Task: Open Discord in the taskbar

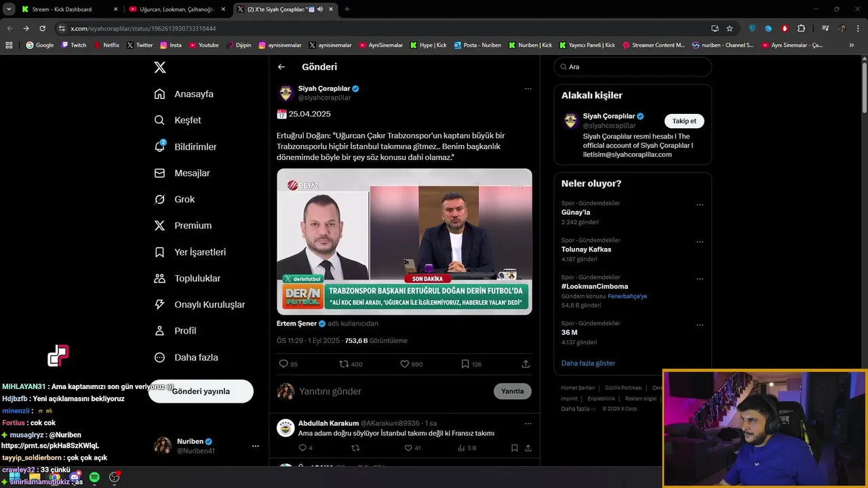Action: tap(75, 477)
